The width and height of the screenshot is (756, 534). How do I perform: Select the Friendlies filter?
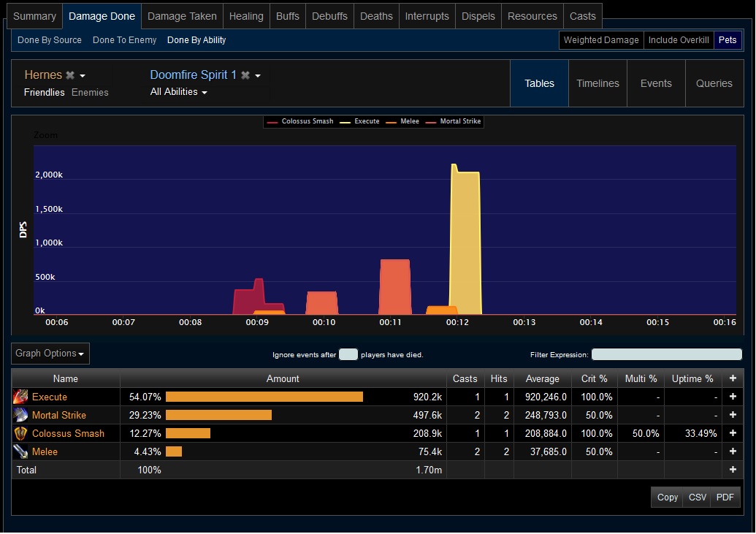pyautogui.click(x=45, y=92)
